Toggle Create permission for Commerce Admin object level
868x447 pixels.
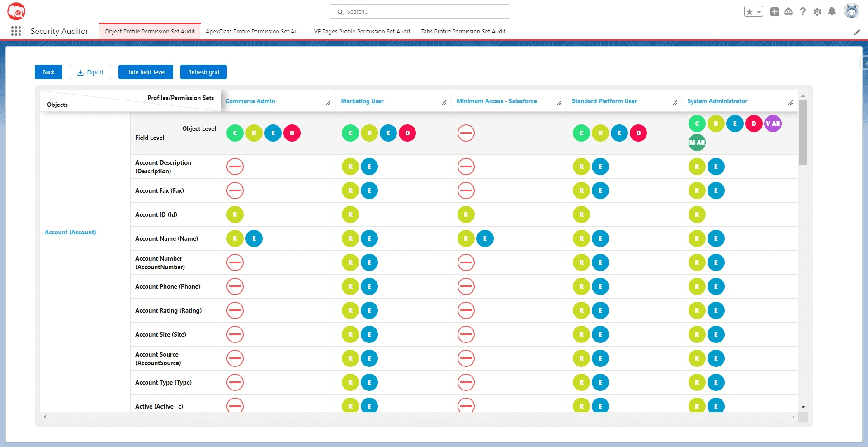pos(235,133)
